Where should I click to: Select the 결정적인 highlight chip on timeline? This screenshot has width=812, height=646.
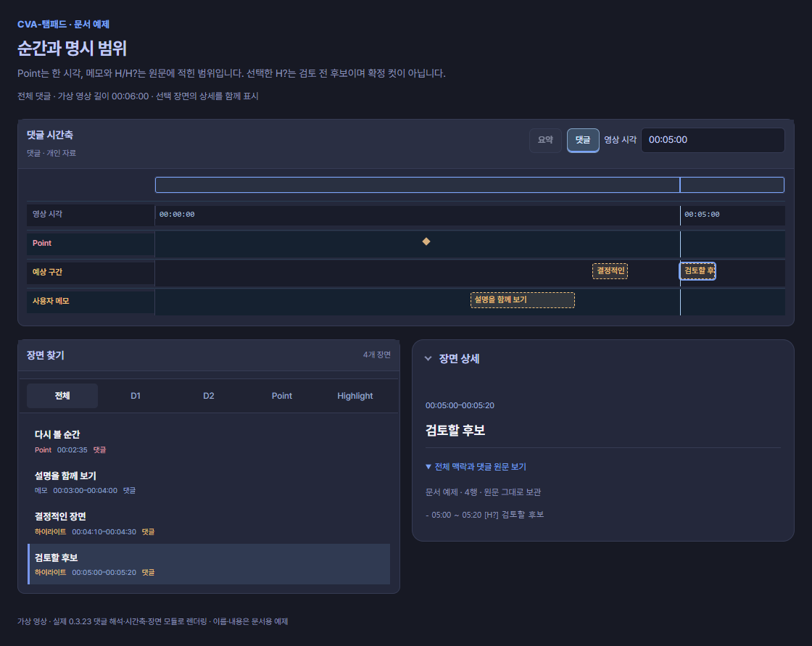(x=610, y=271)
